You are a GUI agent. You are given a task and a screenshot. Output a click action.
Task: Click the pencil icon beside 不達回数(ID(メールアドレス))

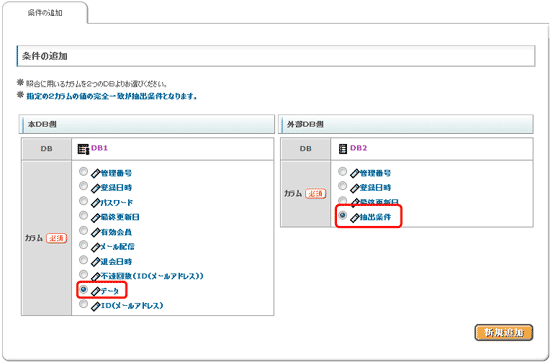pyautogui.click(x=95, y=276)
